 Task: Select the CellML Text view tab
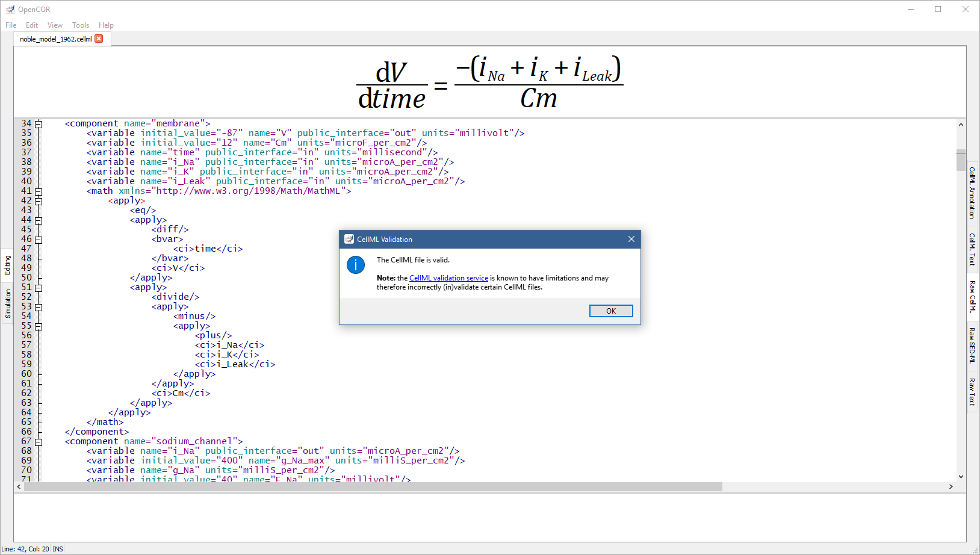coord(972,249)
